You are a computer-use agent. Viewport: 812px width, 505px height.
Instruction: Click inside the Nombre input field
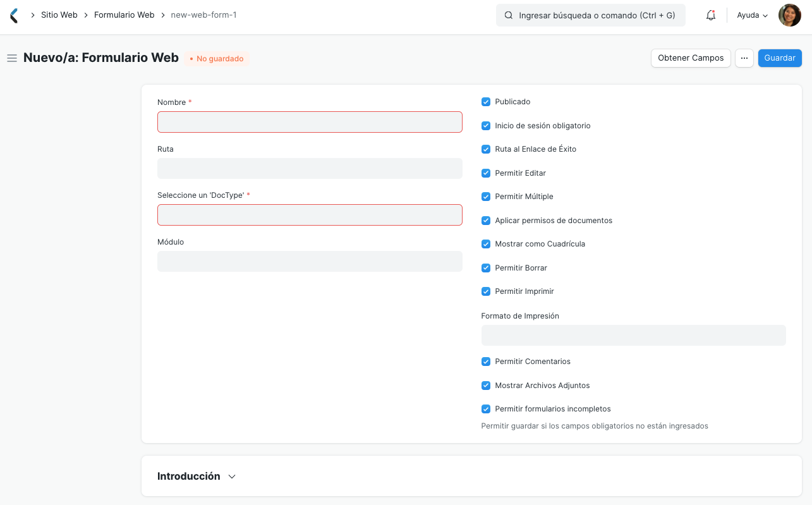click(309, 122)
